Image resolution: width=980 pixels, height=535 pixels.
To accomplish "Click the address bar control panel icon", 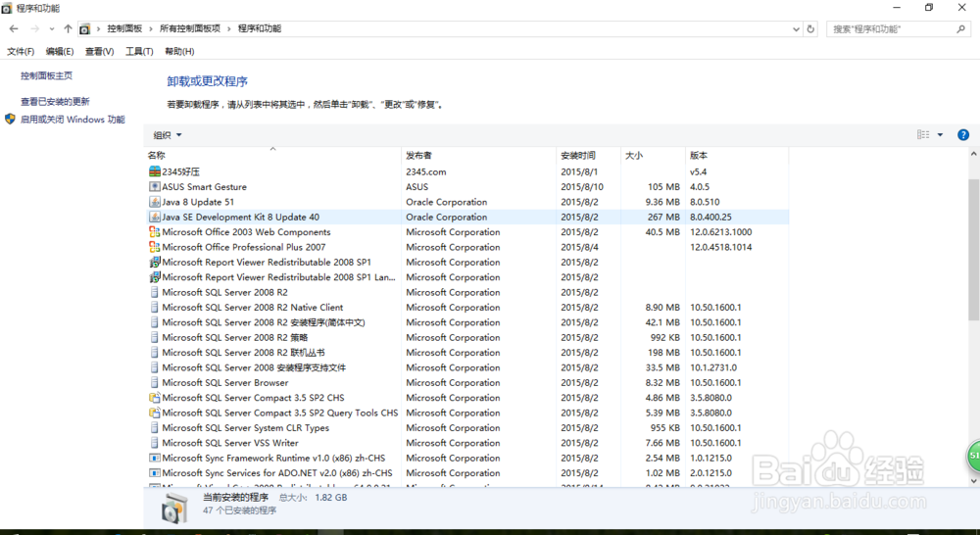I will coord(84,28).
